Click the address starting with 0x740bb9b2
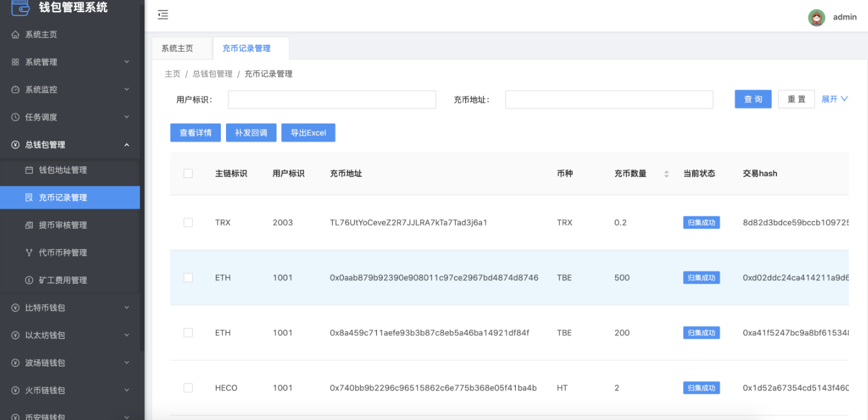The image size is (868, 420). click(x=433, y=388)
